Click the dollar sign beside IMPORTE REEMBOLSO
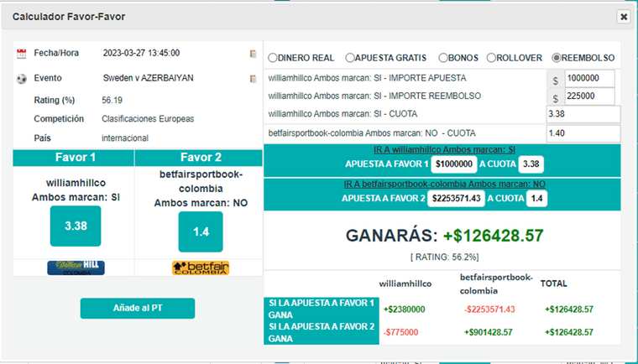 point(556,99)
